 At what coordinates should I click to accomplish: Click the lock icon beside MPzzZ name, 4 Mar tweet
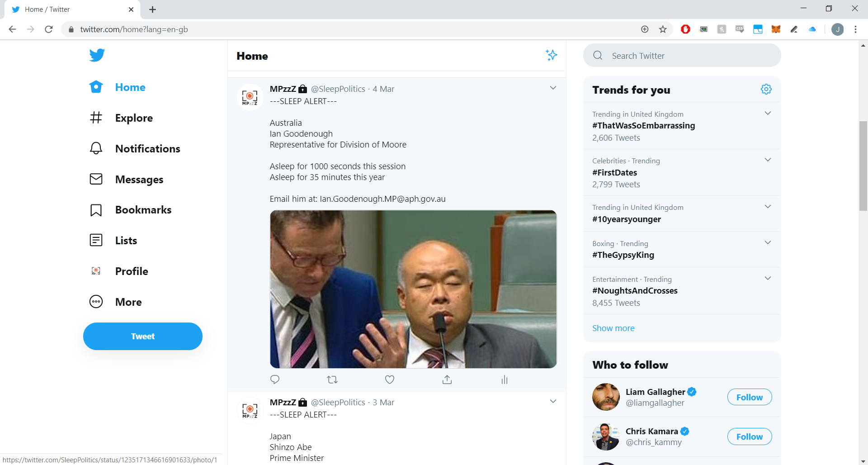tap(303, 89)
